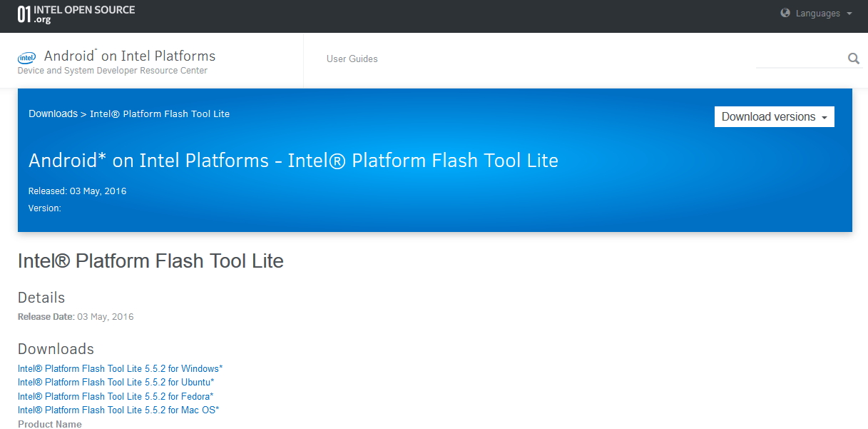Download Flash Tool Lite 5.5.2 for Mac OS
Viewport: 868px width, 429px height.
(118, 410)
